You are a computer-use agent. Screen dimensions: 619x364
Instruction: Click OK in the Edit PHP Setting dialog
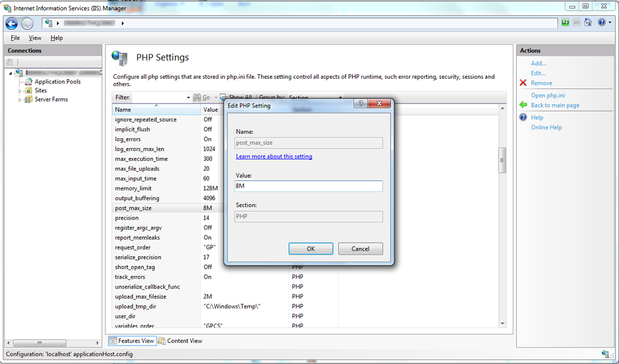(311, 249)
